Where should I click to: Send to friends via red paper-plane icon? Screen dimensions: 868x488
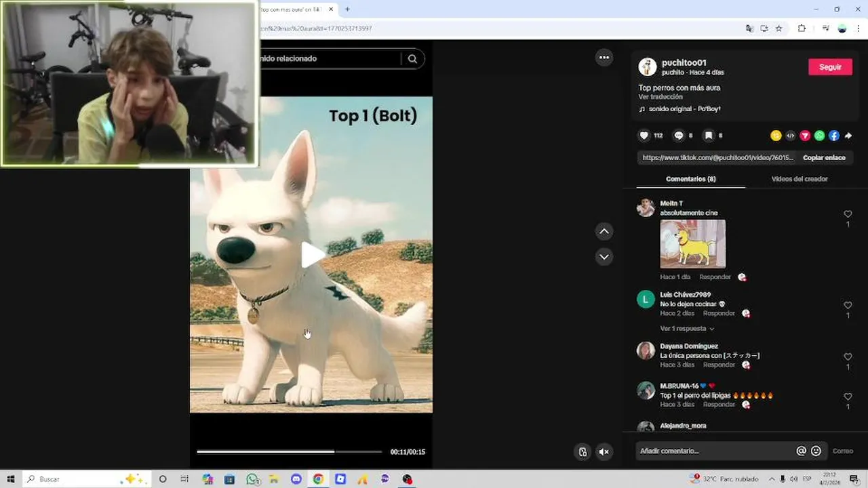805,136
